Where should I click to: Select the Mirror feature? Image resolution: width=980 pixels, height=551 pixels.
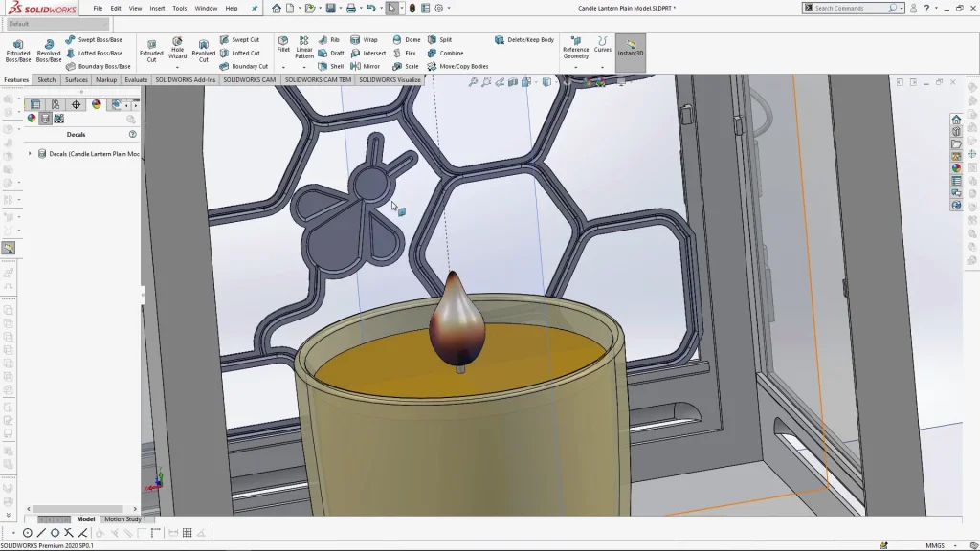(x=365, y=67)
